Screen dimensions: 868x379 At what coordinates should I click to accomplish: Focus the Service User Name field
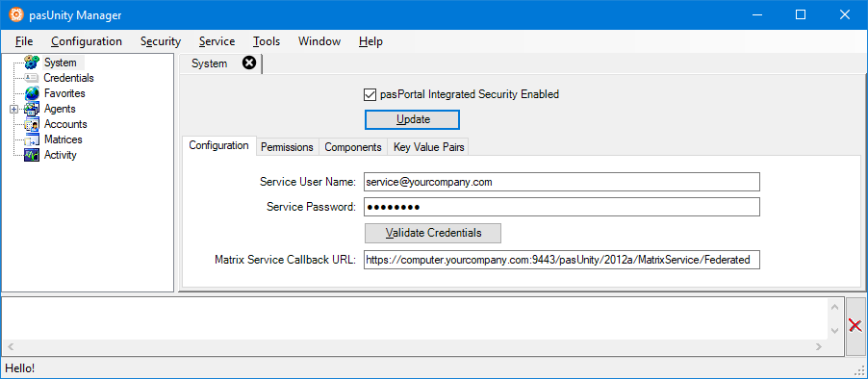pyautogui.click(x=561, y=182)
